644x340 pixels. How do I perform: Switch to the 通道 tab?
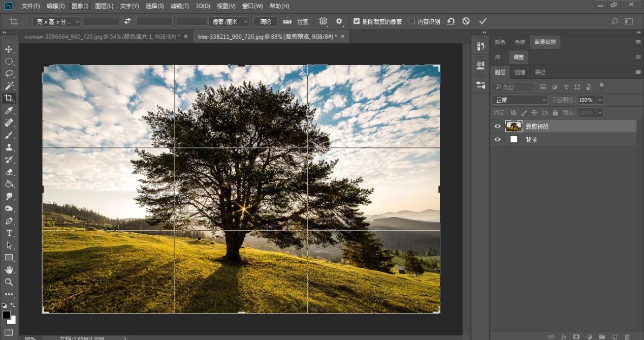(x=520, y=72)
